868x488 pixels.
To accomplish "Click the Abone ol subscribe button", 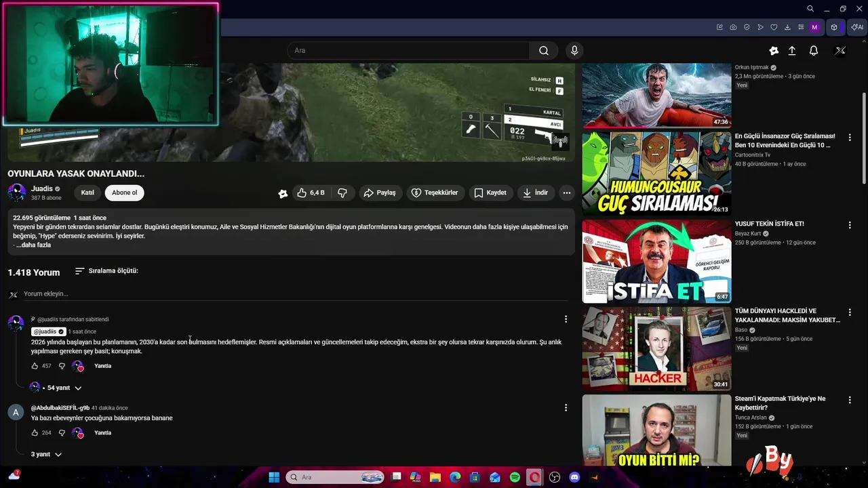I will pyautogui.click(x=124, y=192).
